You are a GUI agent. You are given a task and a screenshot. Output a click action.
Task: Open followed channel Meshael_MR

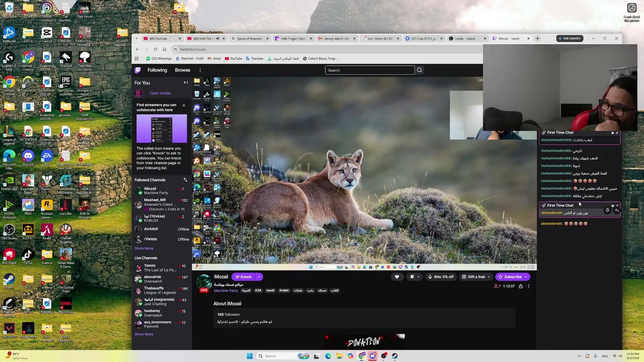point(162,204)
